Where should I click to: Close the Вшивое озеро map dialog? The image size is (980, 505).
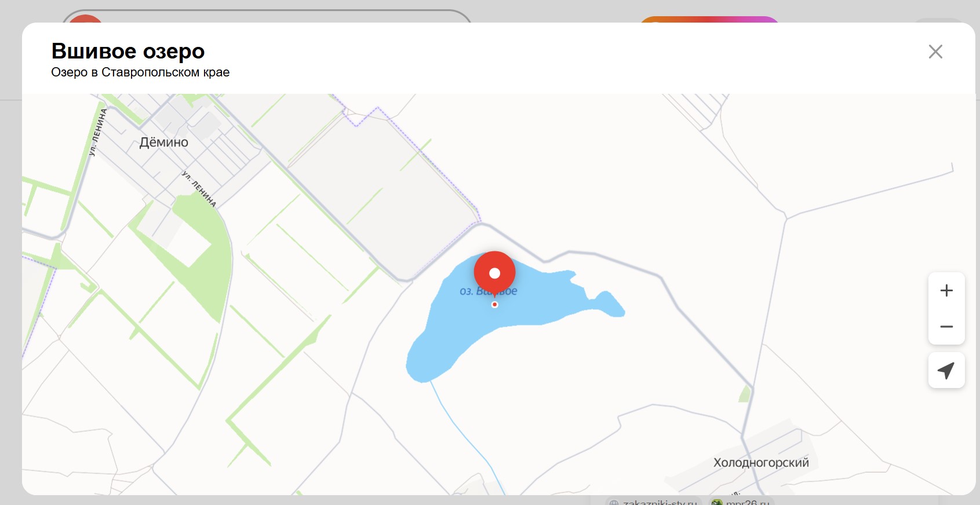[x=935, y=52]
